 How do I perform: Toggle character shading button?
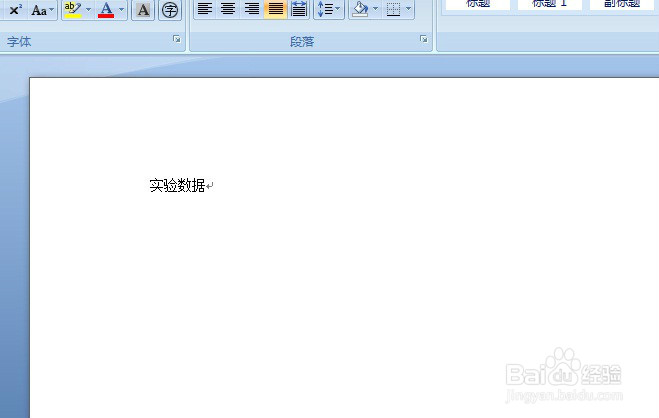click(143, 10)
